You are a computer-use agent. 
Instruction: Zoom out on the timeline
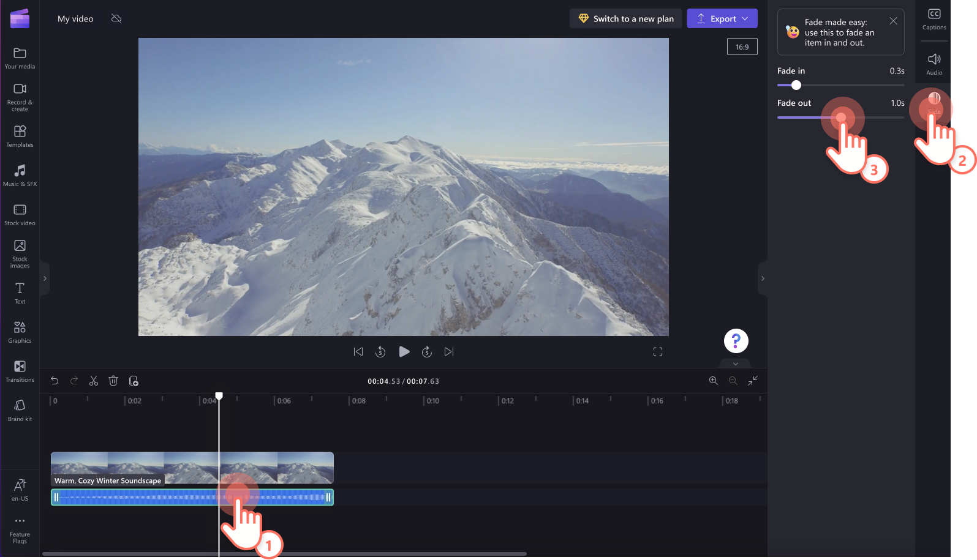[x=733, y=381]
